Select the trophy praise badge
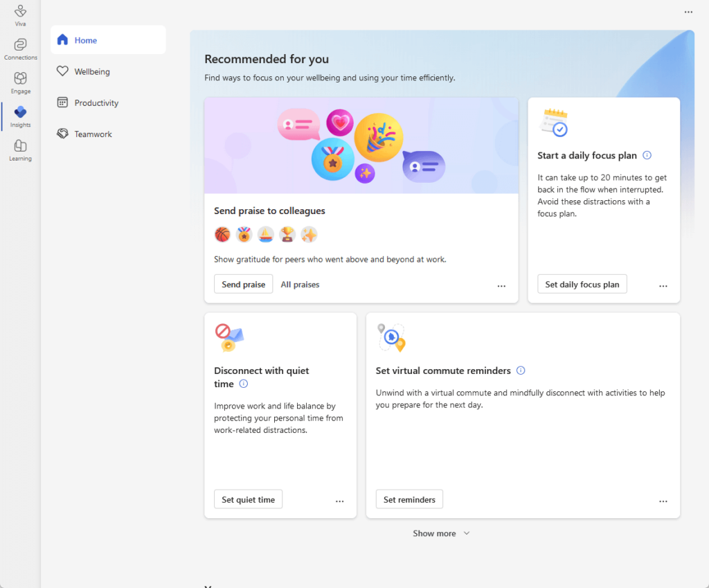This screenshot has height=588, width=709. pos(287,234)
